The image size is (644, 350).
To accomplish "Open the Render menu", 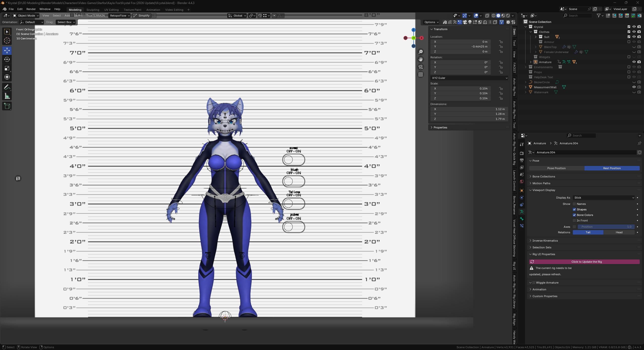I will click(31, 9).
